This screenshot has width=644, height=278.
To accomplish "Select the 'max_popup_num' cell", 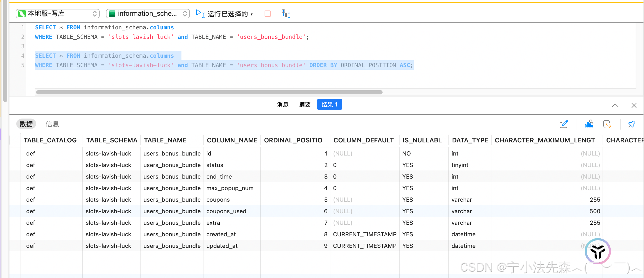I will [x=232, y=188].
